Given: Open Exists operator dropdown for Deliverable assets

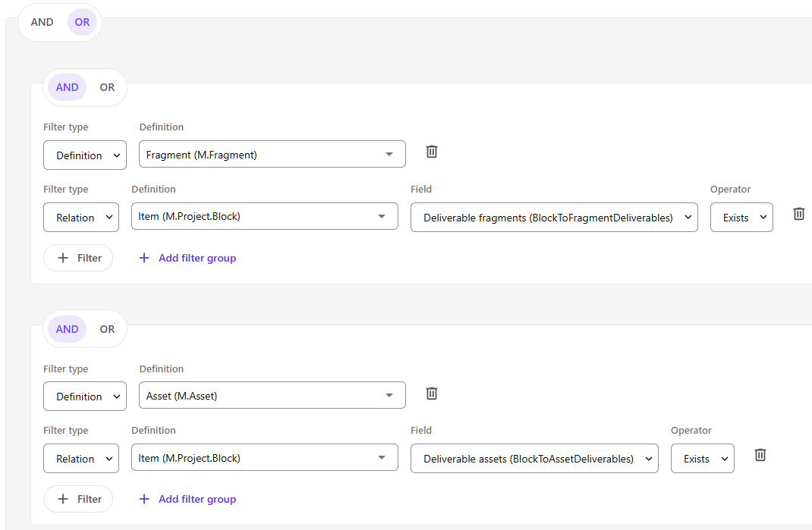Looking at the screenshot, I should 703,459.
